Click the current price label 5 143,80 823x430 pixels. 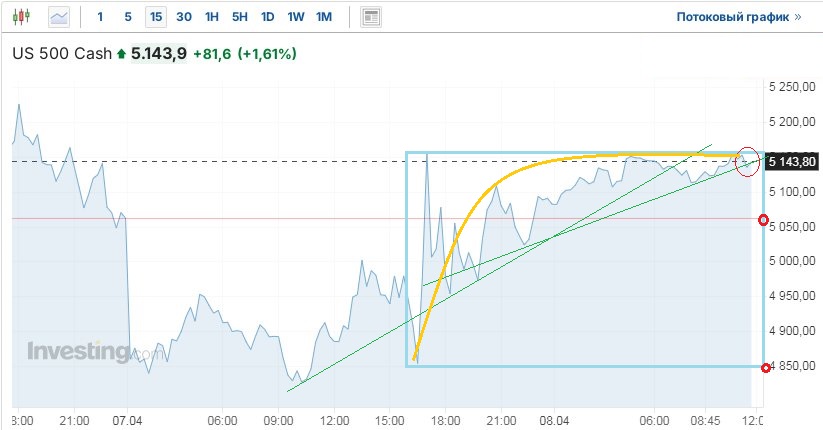792,161
